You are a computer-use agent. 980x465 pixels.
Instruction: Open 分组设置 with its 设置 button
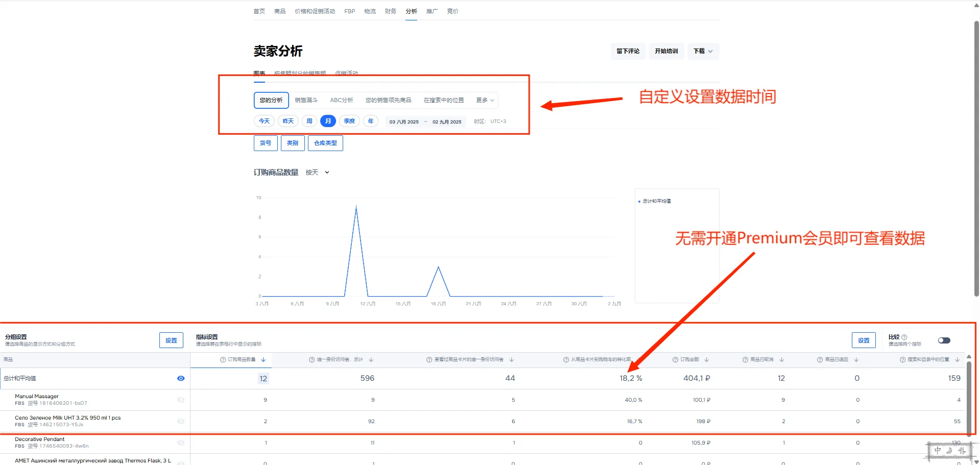[171, 340]
